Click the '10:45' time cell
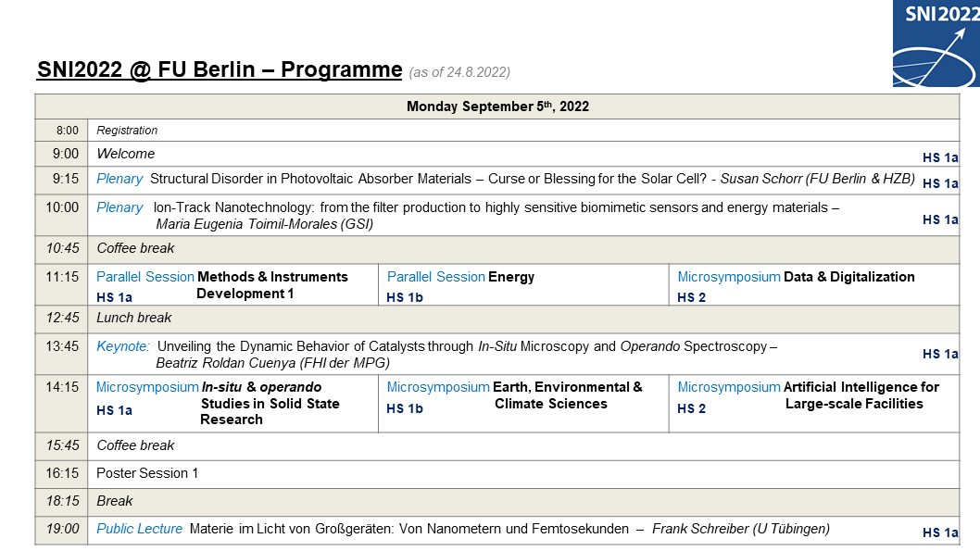Viewport: 980px width, 551px height. 62,248
